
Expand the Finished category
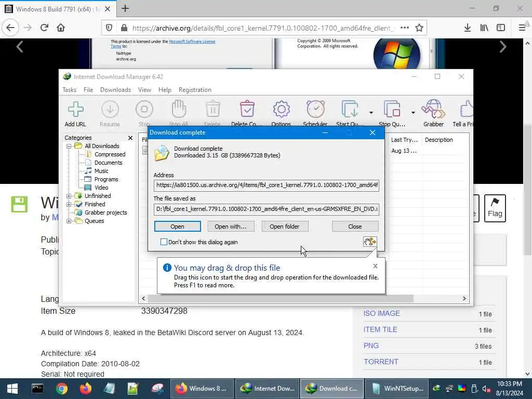tap(69, 204)
